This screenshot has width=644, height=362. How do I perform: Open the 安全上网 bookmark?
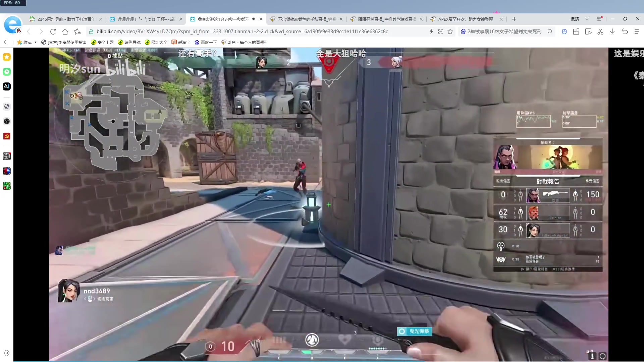[102, 42]
